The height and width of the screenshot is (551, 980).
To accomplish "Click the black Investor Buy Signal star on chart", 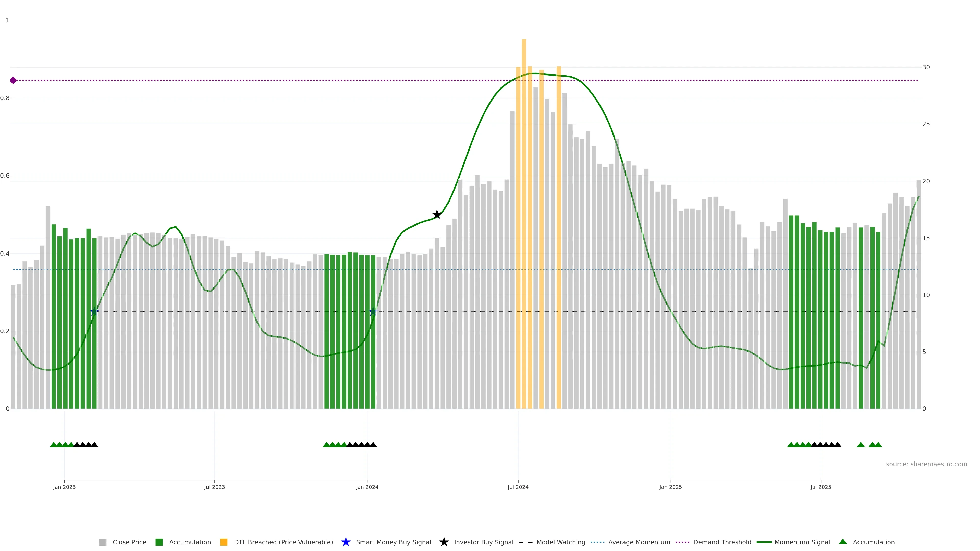I will tap(437, 215).
